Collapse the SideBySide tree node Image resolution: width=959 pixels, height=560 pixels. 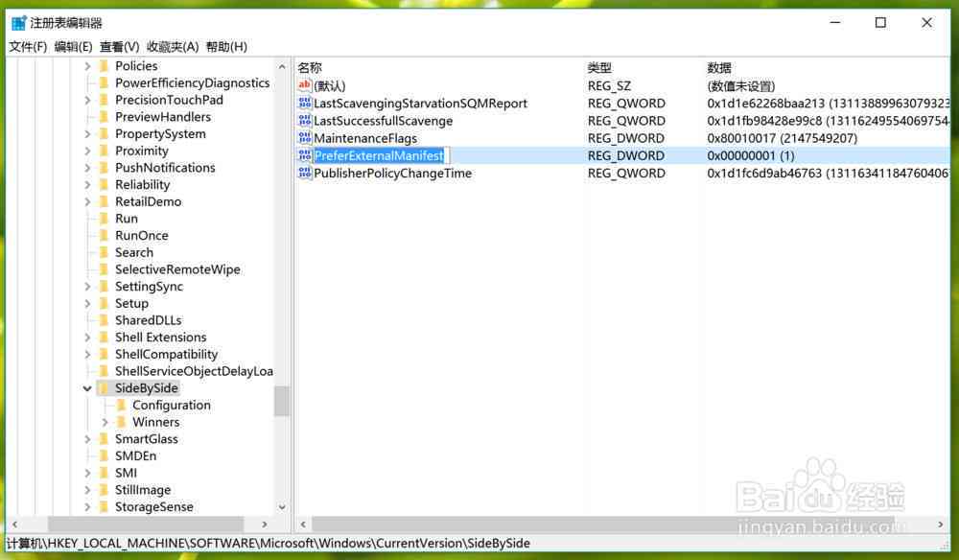coord(87,388)
